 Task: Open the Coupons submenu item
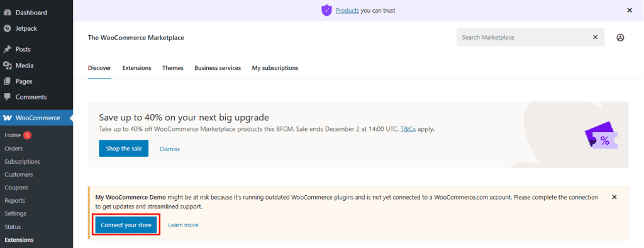tap(16, 188)
